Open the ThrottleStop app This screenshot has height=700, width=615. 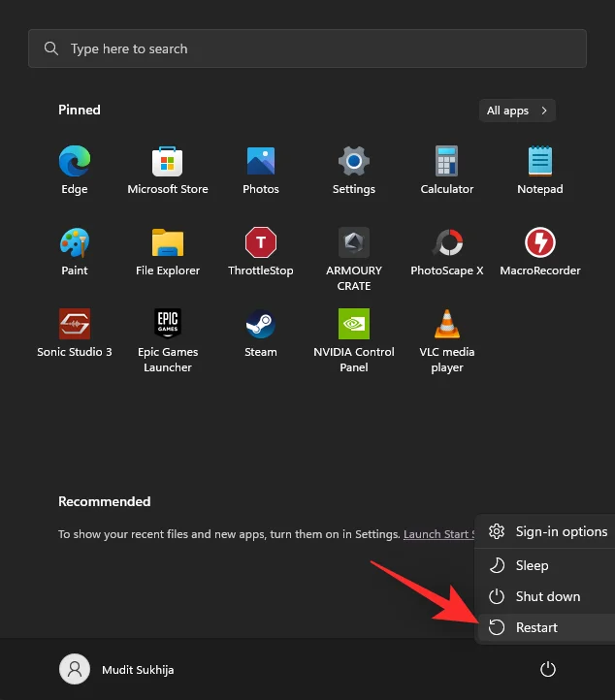(261, 251)
